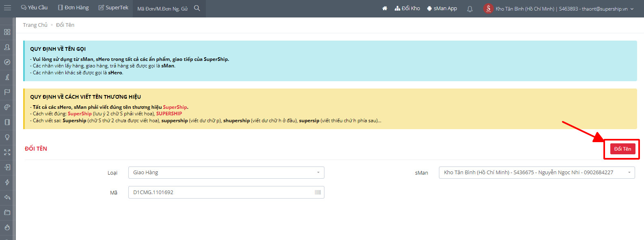Click the QUY ĐỊNH VỀ TÊN GỌI heading

click(58, 49)
